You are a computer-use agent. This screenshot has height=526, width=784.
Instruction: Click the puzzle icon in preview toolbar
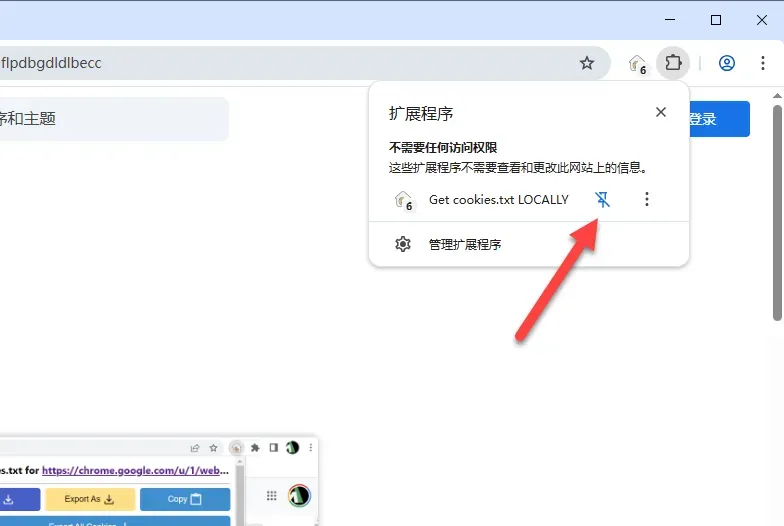tap(255, 448)
